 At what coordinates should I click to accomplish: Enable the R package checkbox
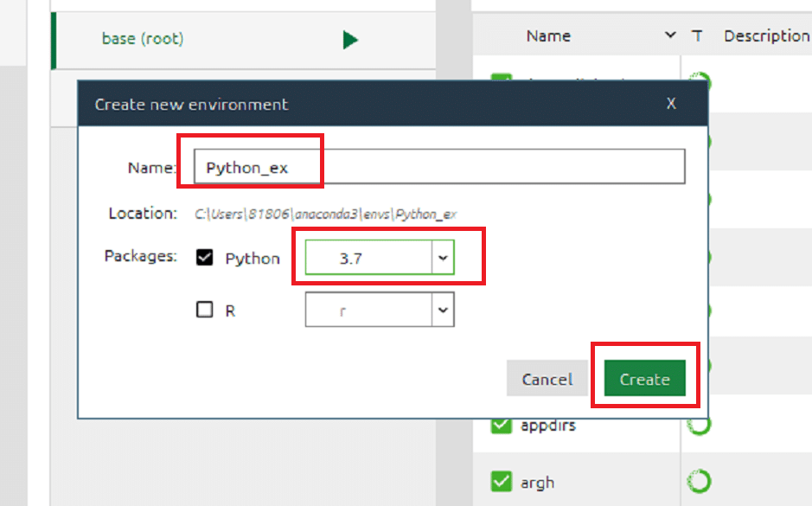point(205,310)
